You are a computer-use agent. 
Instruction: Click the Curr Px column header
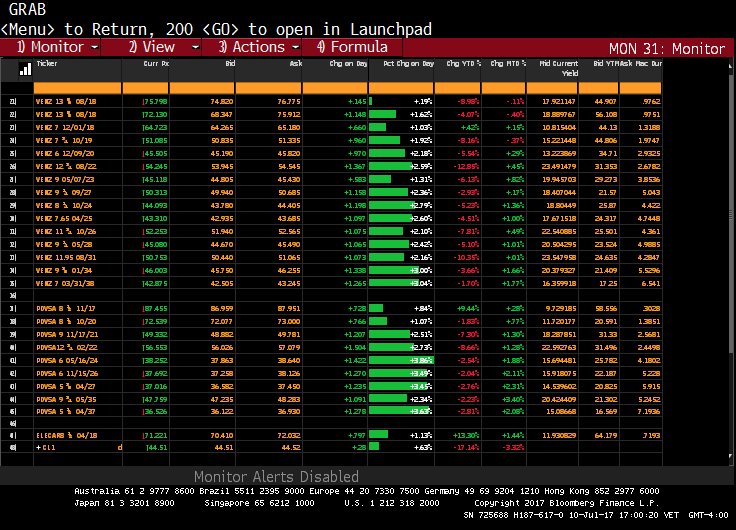[155, 63]
